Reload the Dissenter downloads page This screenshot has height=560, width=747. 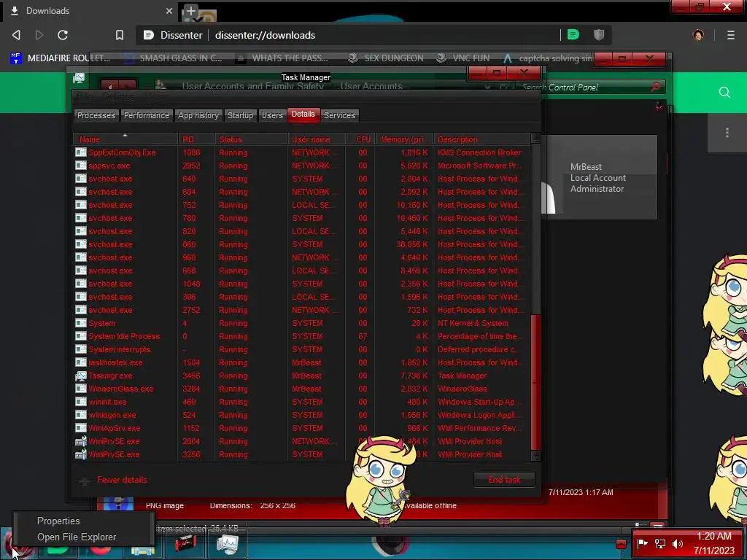pos(63,35)
